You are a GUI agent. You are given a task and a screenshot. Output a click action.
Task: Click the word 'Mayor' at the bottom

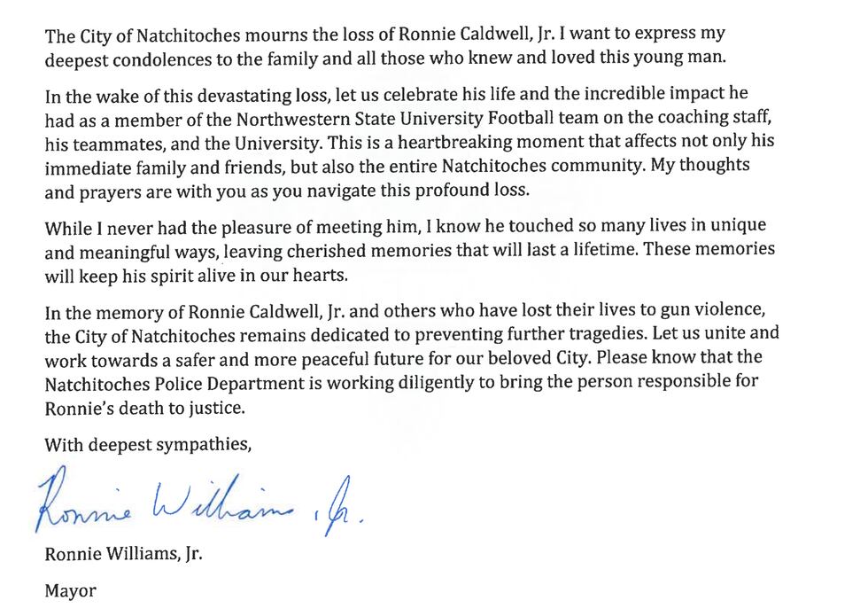pos(70,590)
